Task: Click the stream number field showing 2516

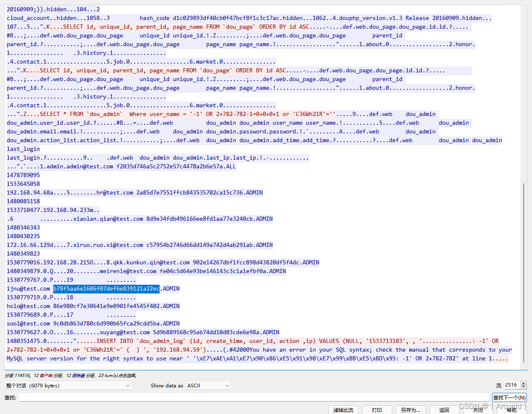Action: pos(512,385)
